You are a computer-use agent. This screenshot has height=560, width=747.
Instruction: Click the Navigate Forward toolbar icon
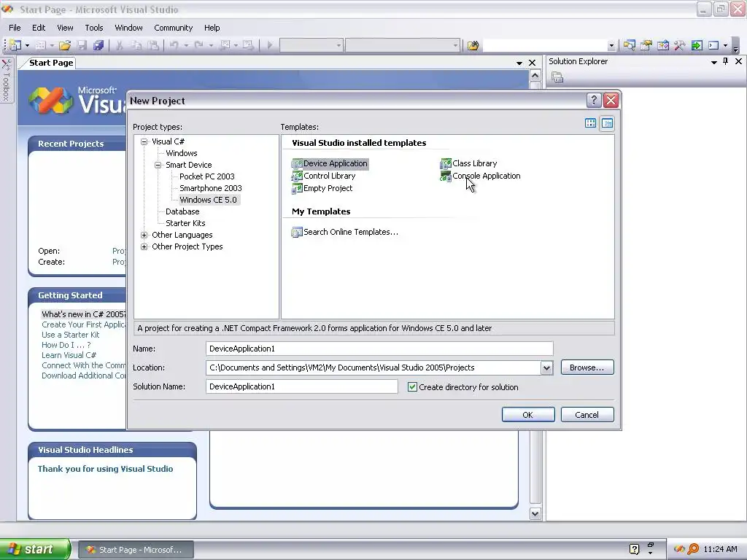point(248,45)
